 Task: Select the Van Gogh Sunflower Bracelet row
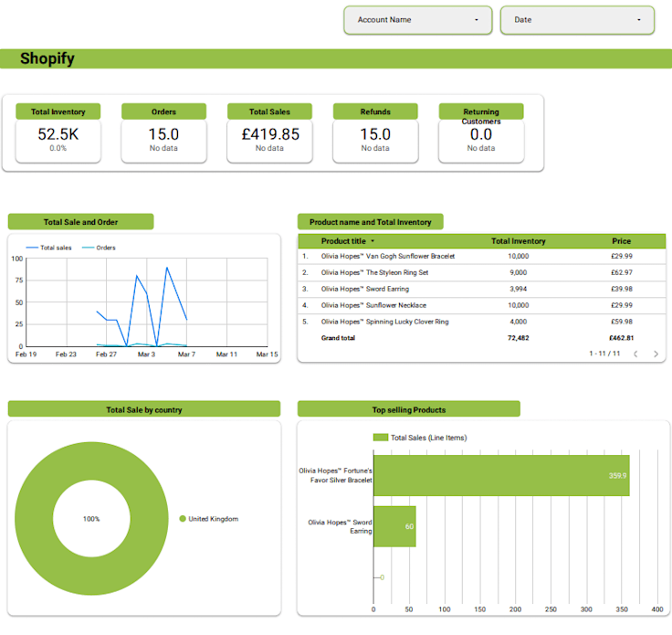[x=482, y=257]
